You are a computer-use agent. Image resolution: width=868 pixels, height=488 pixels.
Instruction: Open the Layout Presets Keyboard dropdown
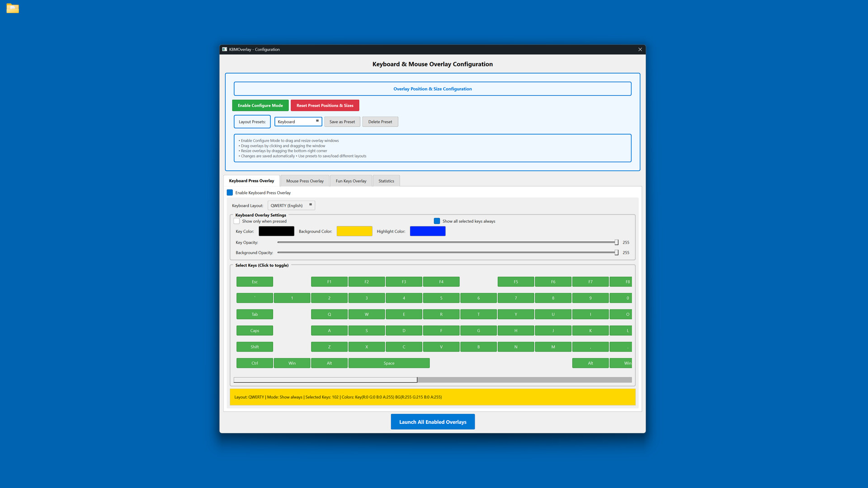click(298, 122)
